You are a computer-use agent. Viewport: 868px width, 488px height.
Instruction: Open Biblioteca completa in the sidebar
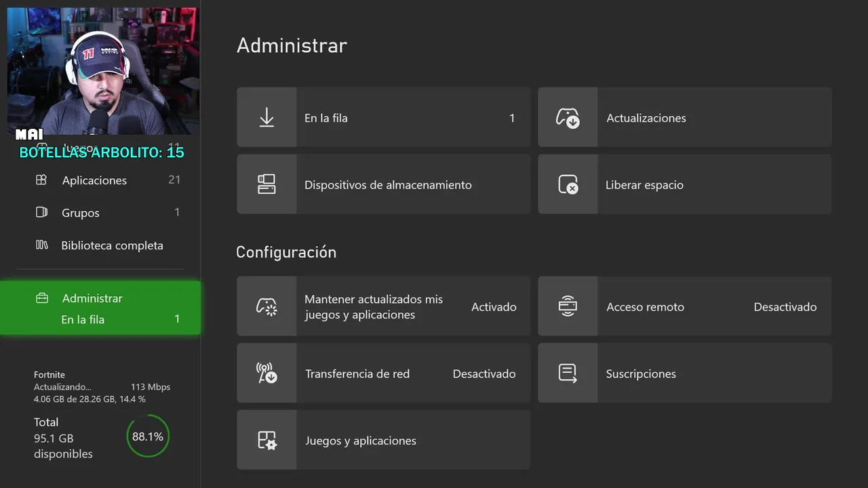[x=112, y=245]
